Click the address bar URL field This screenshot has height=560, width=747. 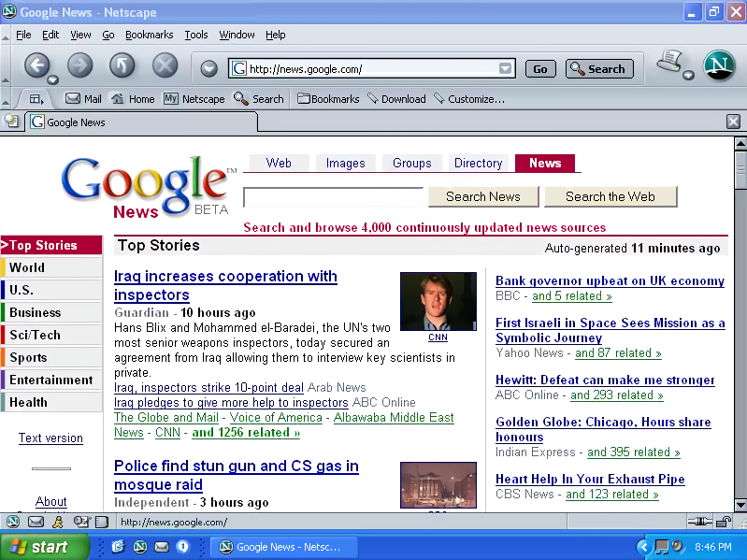pos(371,68)
